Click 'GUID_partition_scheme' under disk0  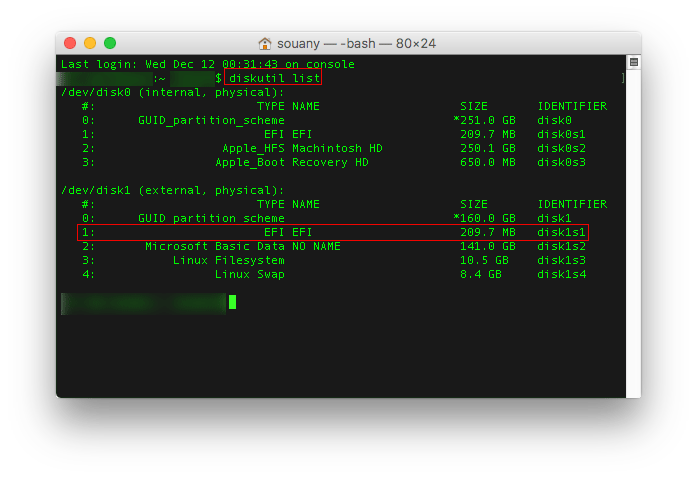click(211, 121)
